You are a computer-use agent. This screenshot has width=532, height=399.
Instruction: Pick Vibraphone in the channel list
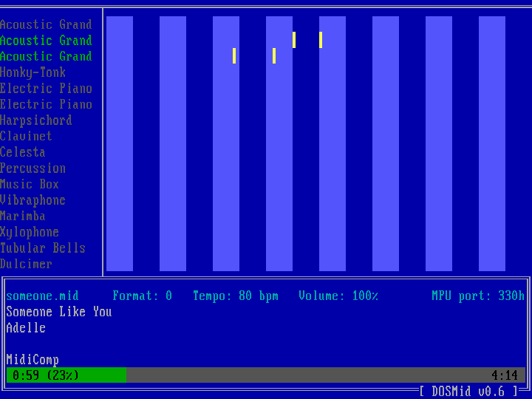pyautogui.click(x=33, y=200)
